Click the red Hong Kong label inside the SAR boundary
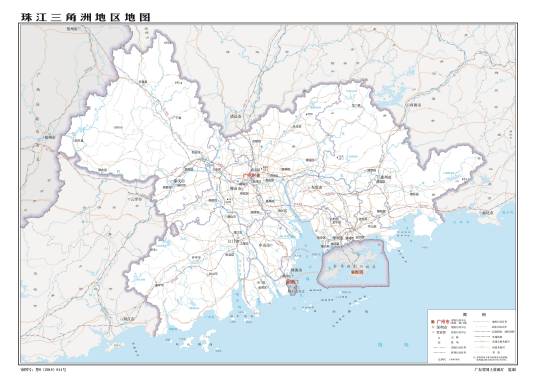The height and width of the screenshot is (388, 536). 357,272
